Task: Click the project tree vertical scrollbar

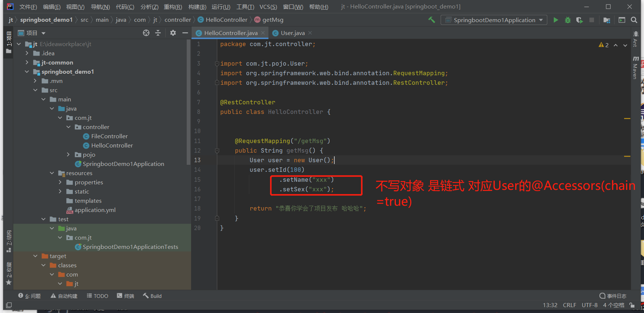Action: coord(189,102)
